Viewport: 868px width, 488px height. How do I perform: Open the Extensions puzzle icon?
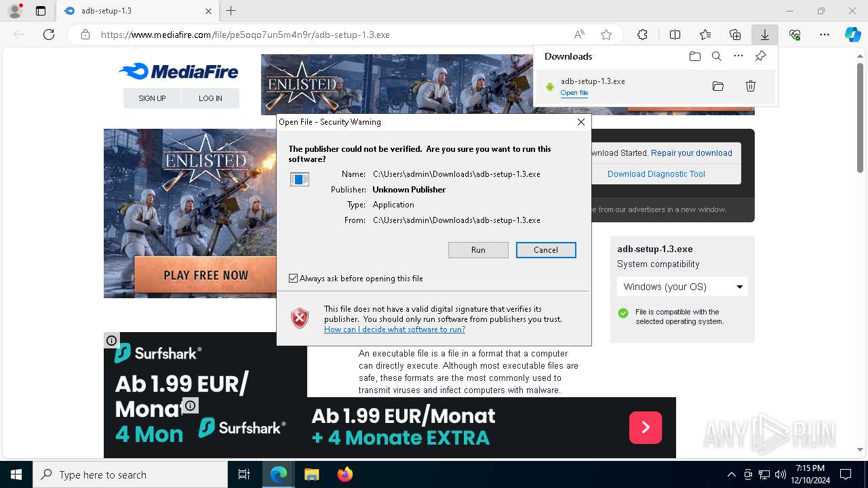click(x=642, y=35)
